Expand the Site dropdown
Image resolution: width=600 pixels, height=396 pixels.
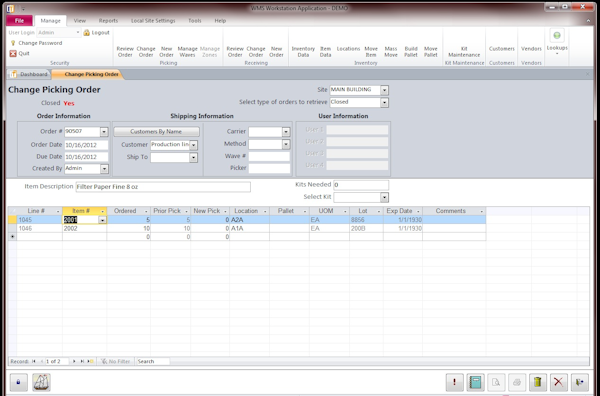pyautogui.click(x=384, y=90)
